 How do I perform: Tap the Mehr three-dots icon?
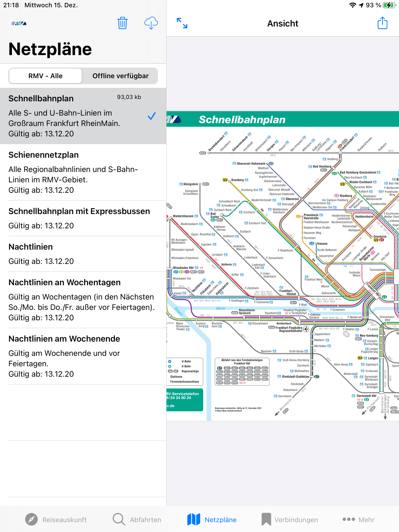pyautogui.click(x=349, y=519)
